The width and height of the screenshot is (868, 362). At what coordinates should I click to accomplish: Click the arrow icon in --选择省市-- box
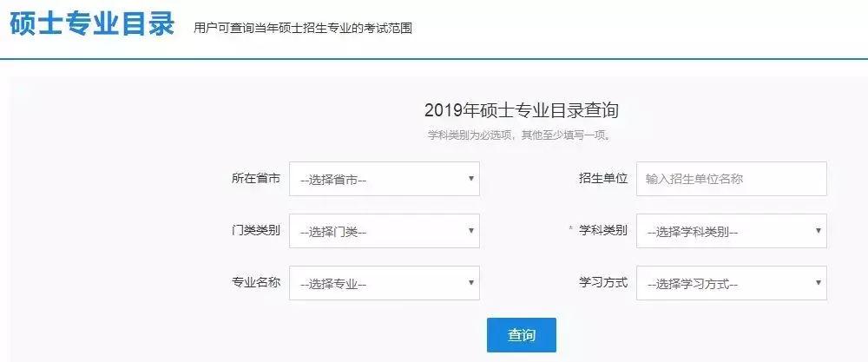coord(470,179)
